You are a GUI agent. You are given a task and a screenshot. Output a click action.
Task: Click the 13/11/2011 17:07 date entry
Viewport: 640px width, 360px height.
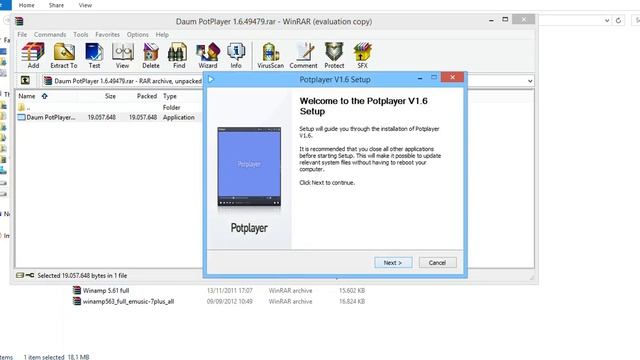click(229, 291)
